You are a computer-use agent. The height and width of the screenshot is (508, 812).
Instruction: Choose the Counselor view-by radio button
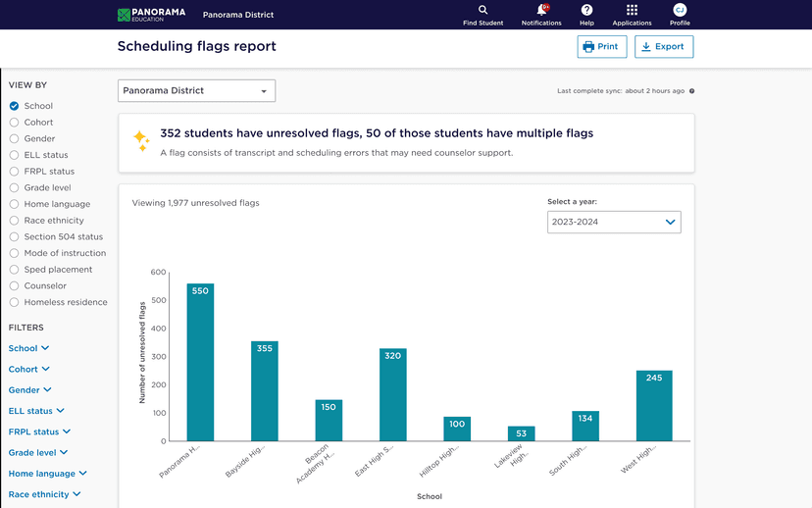[x=15, y=286]
